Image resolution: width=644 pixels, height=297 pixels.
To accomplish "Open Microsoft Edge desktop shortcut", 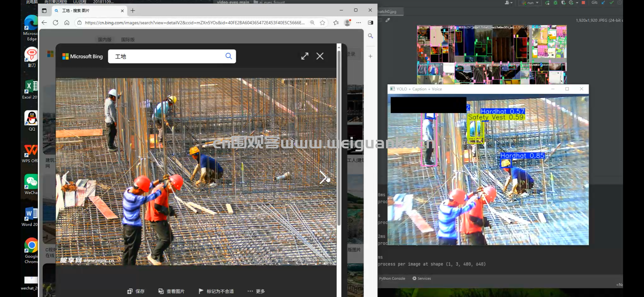I will click(31, 28).
